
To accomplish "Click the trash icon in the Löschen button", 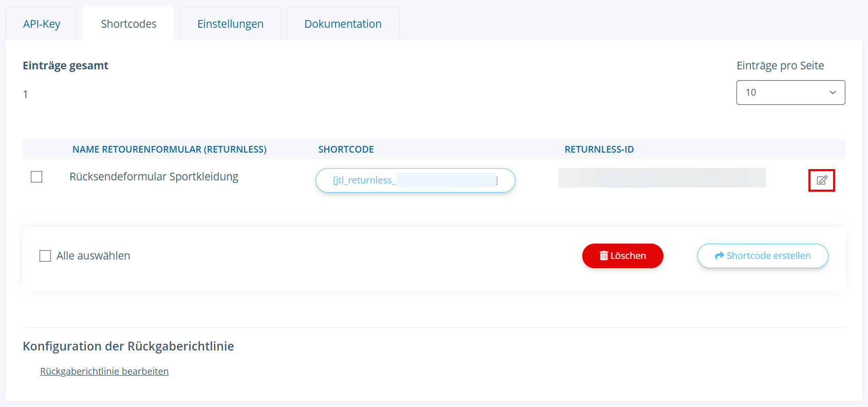I will (604, 256).
